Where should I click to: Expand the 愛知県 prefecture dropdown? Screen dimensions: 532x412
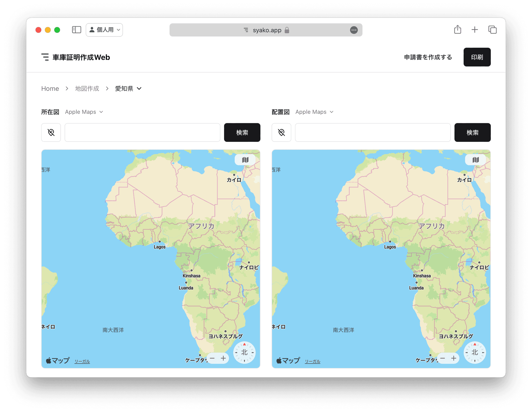(128, 89)
